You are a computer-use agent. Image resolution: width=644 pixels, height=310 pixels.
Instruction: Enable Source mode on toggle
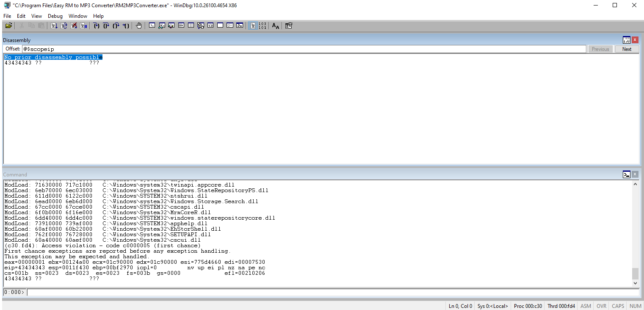coord(253,26)
